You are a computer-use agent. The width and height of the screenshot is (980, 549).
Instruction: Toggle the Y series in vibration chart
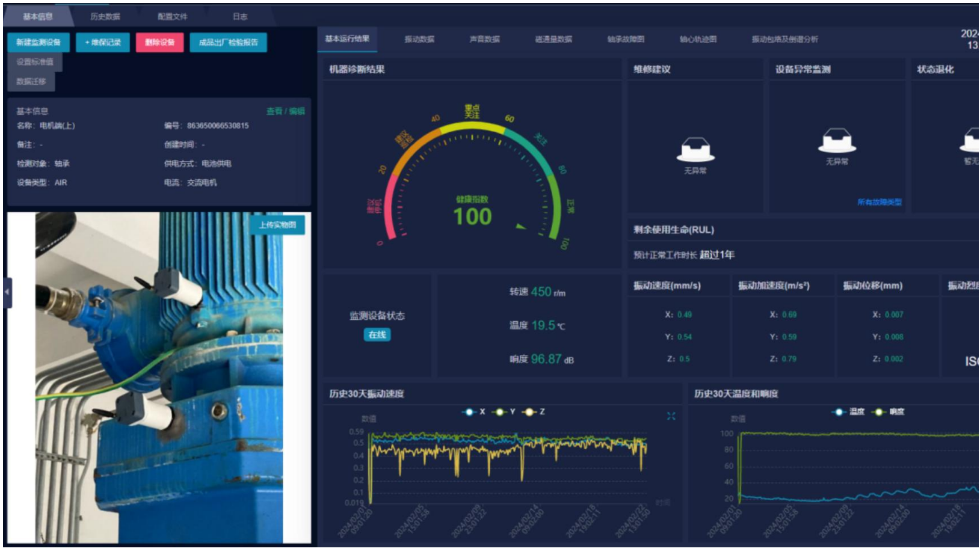pyautogui.click(x=504, y=412)
